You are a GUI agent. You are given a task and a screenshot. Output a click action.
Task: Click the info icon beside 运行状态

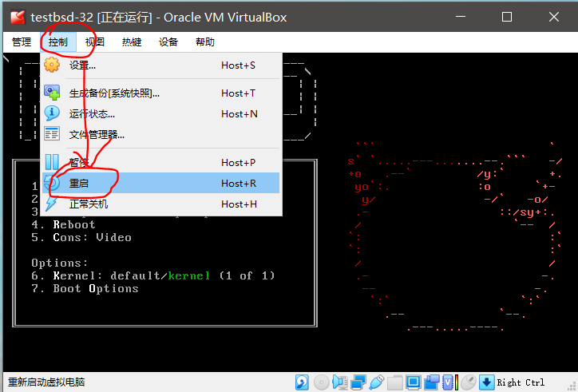pyautogui.click(x=52, y=113)
